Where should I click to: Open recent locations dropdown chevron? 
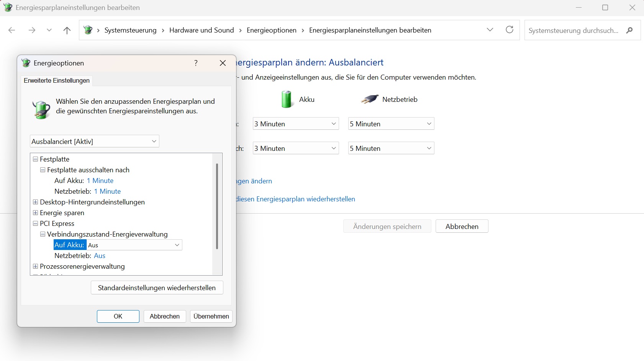(49, 30)
